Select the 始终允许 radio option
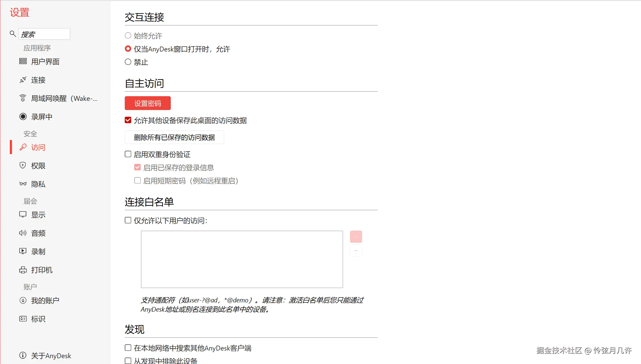 pos(128,36)
